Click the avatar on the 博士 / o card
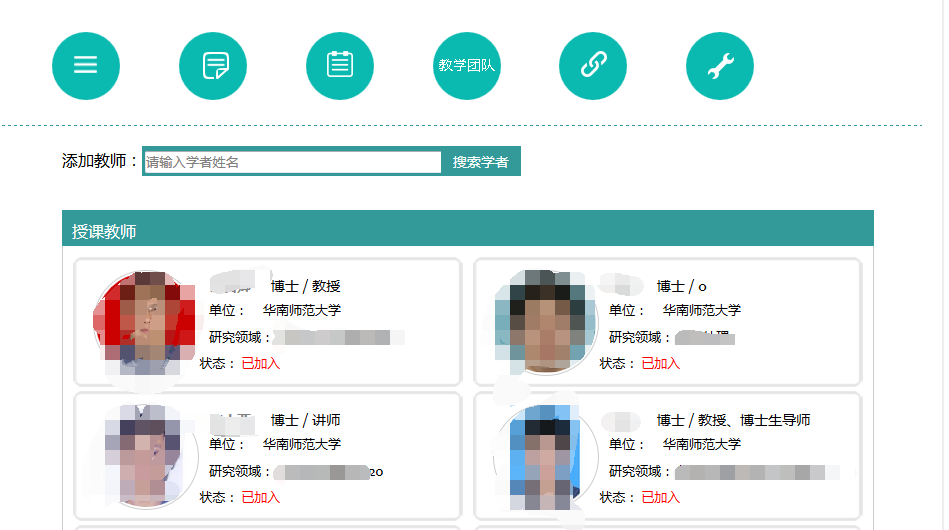The width and height of the screenshot is (949, 530). (545, 321)
